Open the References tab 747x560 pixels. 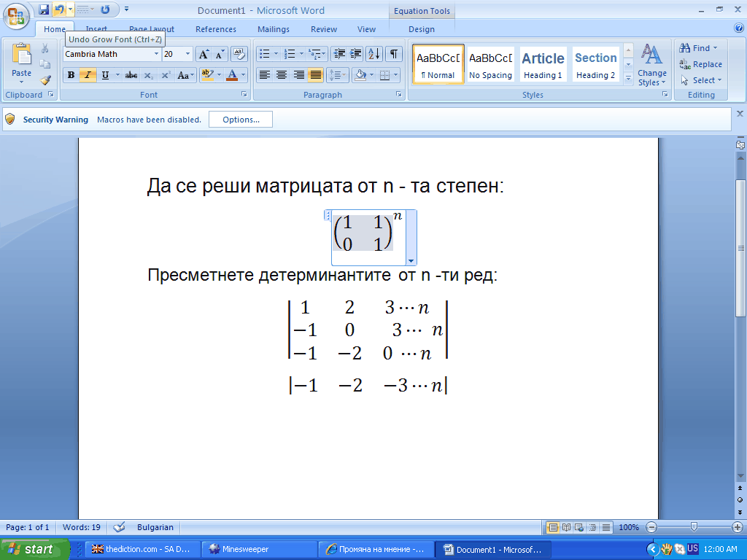216,29
